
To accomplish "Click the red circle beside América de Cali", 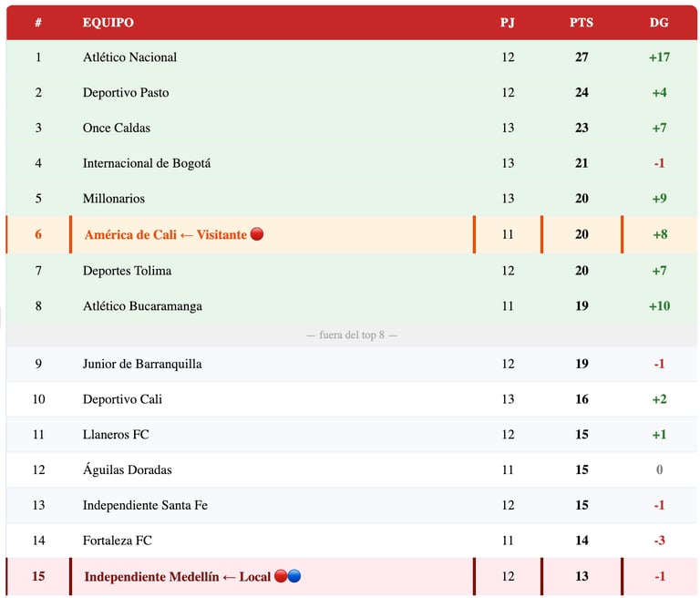I will [x=257, y=234].
